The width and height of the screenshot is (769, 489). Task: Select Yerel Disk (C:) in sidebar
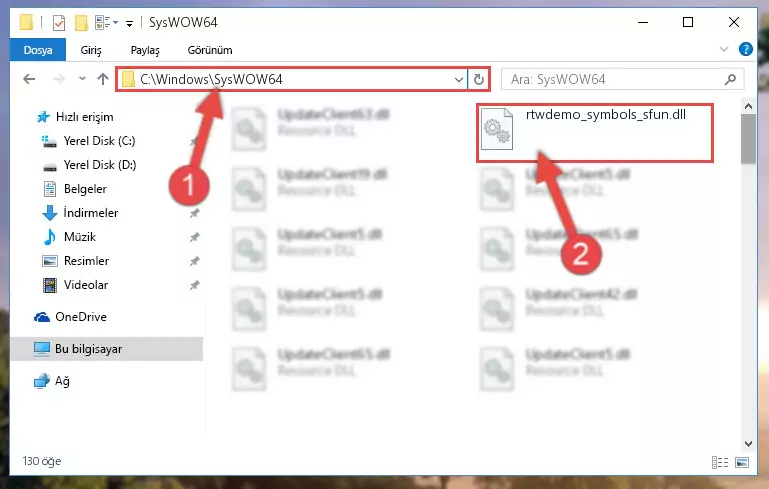[x=99, y=141]
